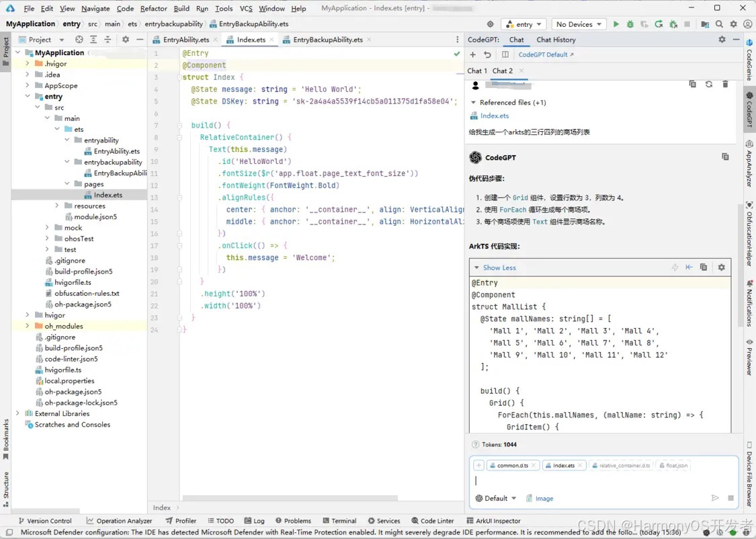The height and width of the screenshot is (539, 756).
Task: Hide the Project panel with minus icon
Action: pyautogui.click(x=140, y=40)
